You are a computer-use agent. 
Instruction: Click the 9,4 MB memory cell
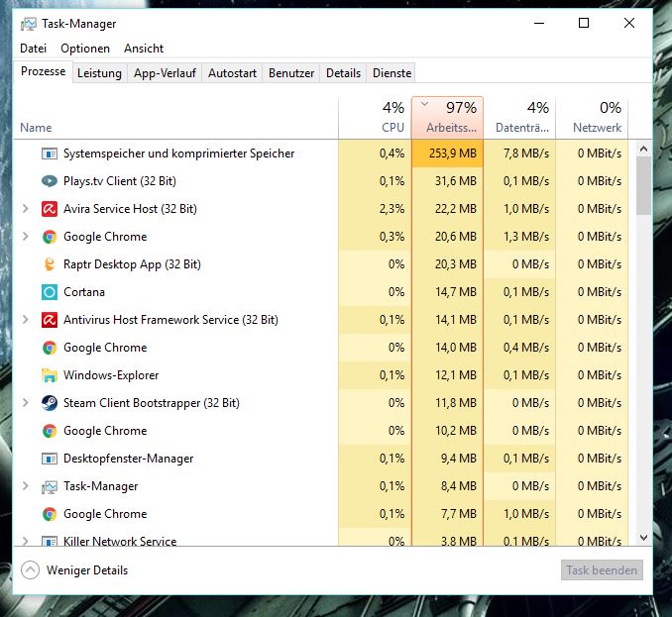[447, 459]
